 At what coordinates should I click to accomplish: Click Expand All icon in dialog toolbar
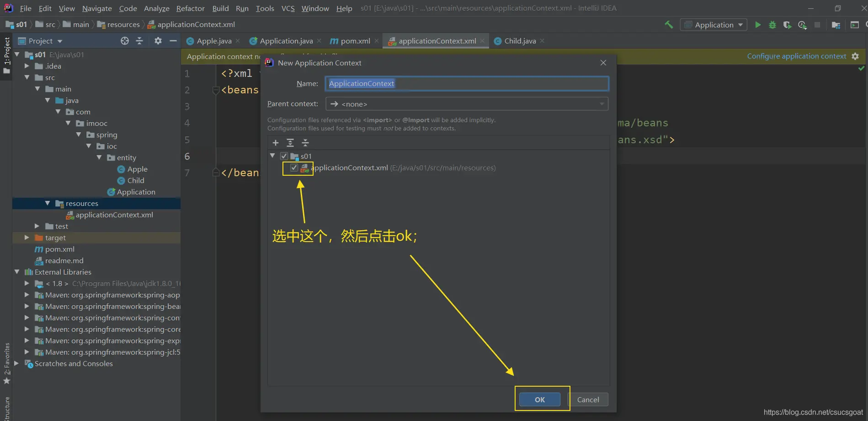[x=290, y=143]
